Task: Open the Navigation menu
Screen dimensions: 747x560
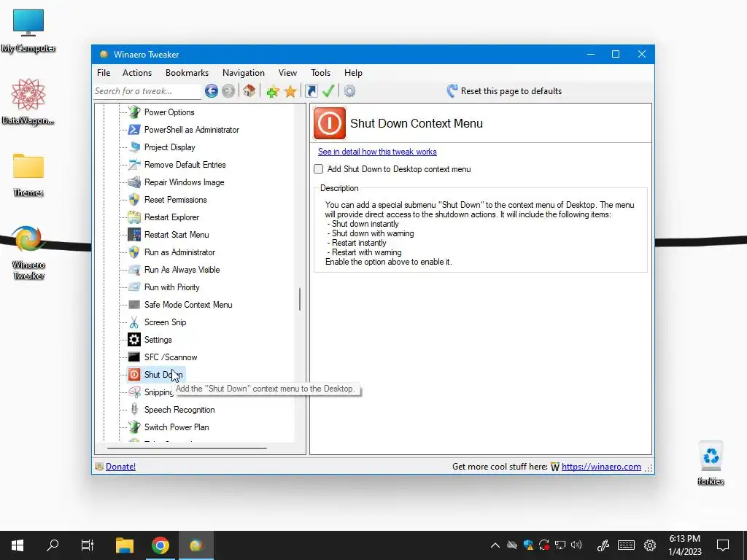Action: pyautogui.click(x=244, y=73)
